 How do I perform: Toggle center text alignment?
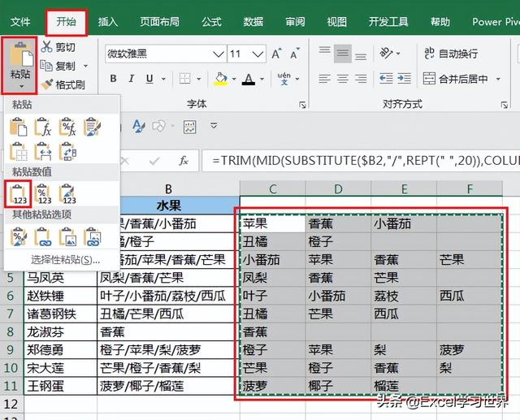click(x=343, y=79)
